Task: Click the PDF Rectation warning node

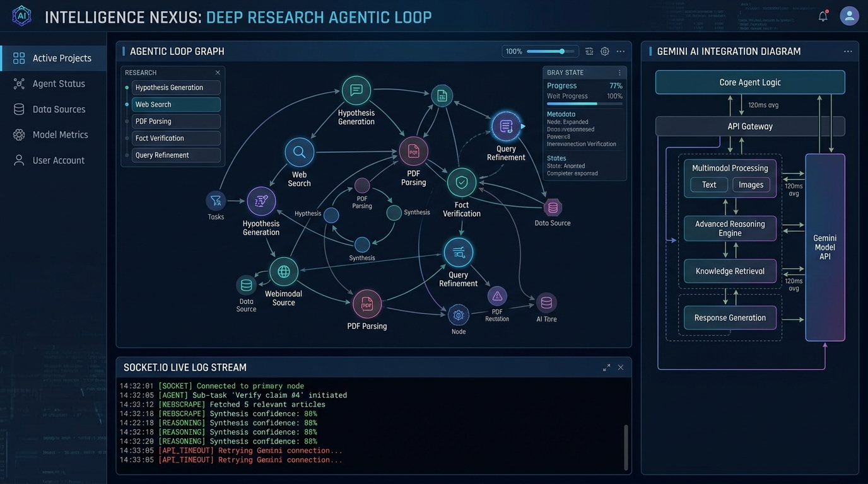Action: 497,296
